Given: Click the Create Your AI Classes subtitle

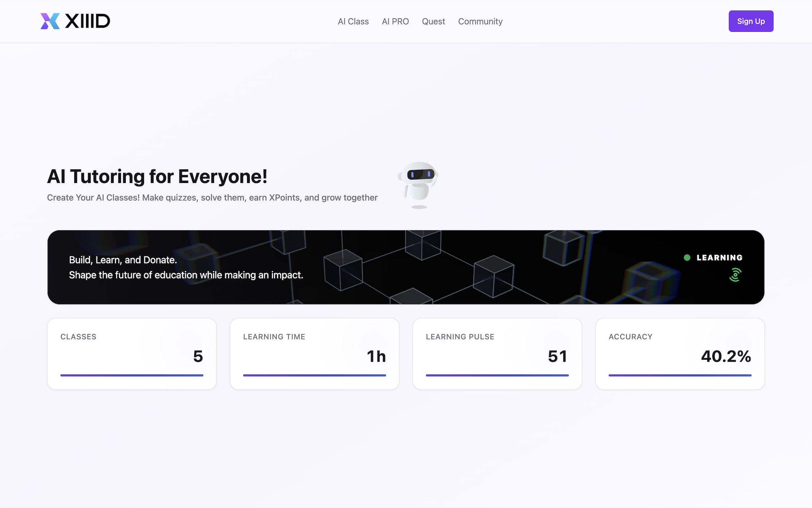Looking at the screenshot, I should (212, 198).
